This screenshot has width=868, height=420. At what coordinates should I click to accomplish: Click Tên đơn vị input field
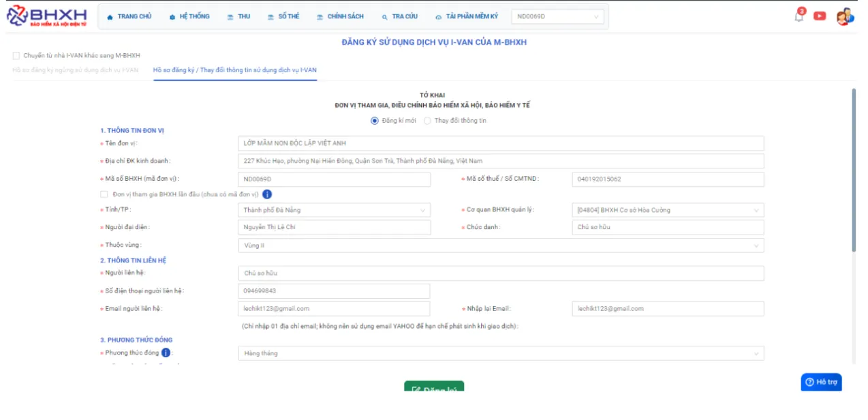501,143
